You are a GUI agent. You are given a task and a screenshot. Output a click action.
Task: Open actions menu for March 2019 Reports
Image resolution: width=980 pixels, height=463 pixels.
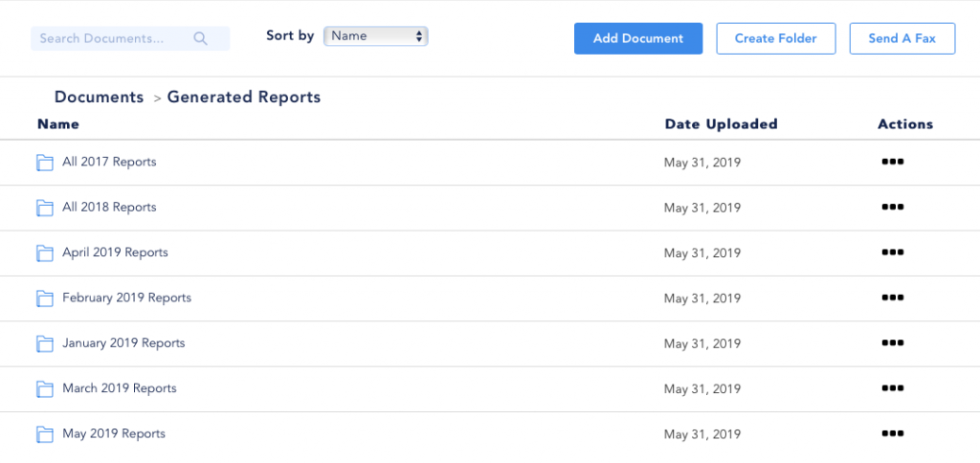click(893, 388)
